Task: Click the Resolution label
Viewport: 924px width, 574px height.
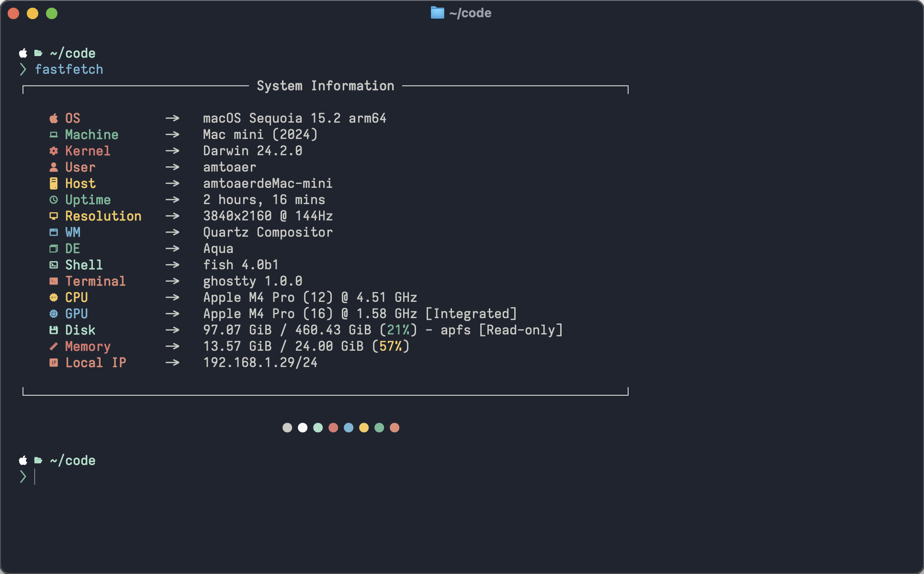Action: (103, 216)
